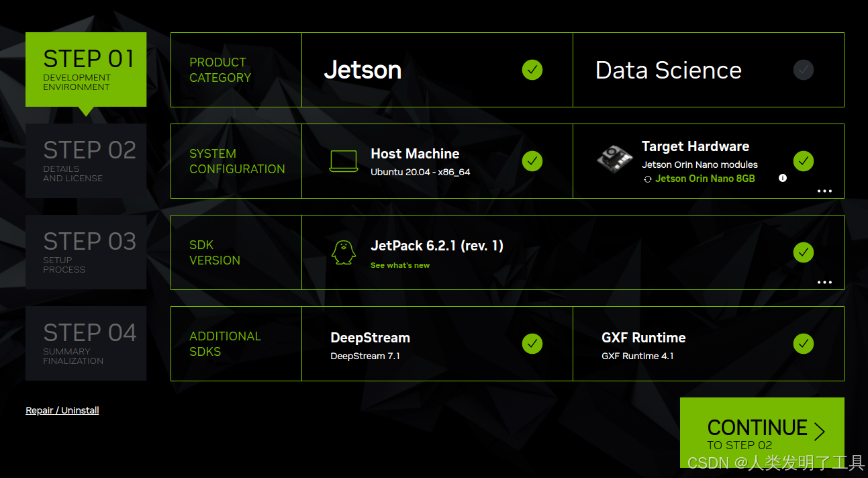This screenshot has height=478, width=868.
Task: Click the Target Hardware heading
Action: [695, 146]
